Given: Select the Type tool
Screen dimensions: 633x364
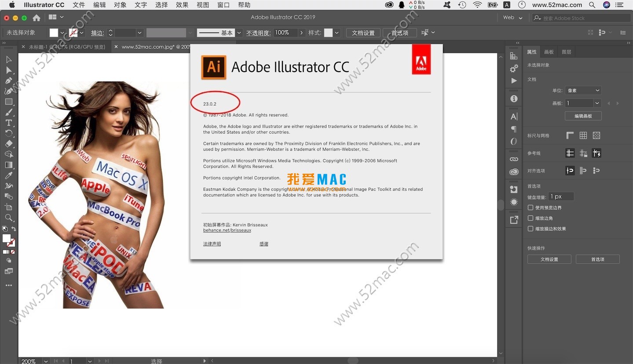Looking at the screenshot, I should (x=9, y=123).
